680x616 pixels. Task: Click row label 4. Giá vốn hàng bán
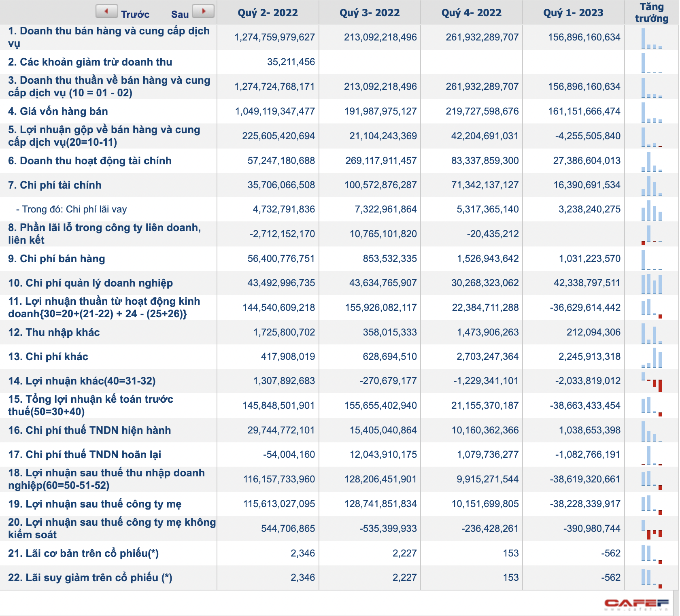[58, 111]
